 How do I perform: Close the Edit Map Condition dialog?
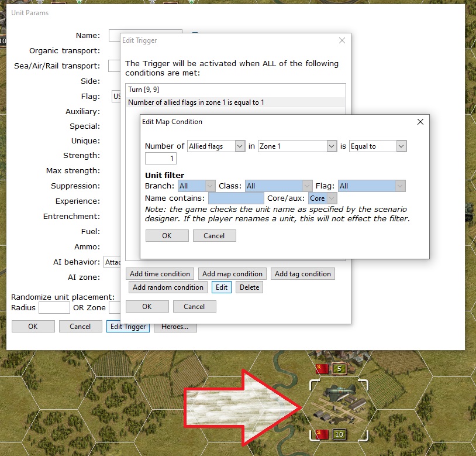click(420, 122)
